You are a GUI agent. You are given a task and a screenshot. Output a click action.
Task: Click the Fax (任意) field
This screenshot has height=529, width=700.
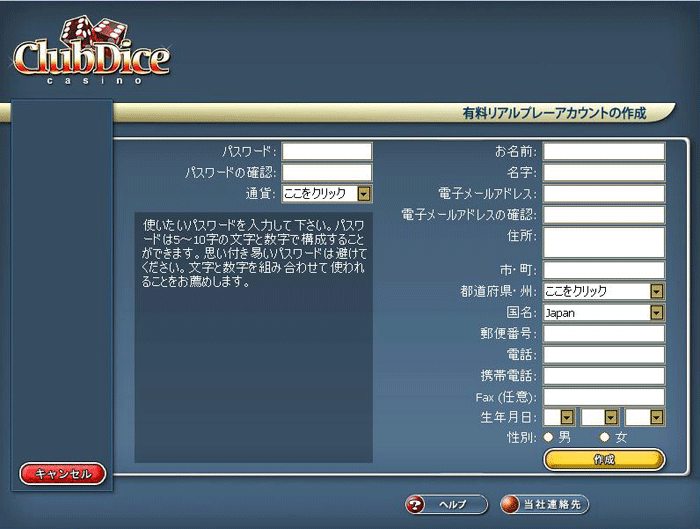point(604,397)
